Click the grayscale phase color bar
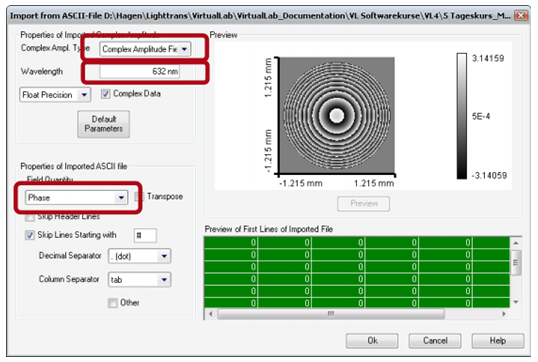Screen dimensions: 538x362 [462, 116]
